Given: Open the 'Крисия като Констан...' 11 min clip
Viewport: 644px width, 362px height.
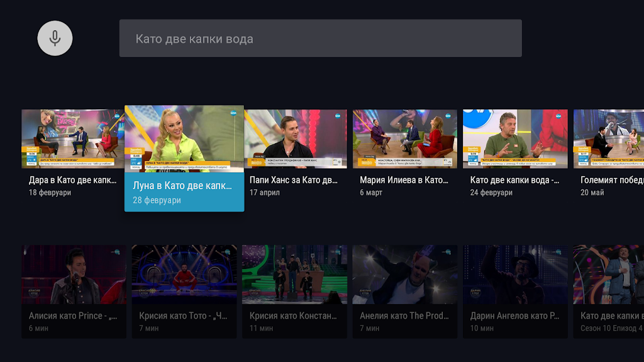Looking at the screenshot, I should click(x=294, y=275).
